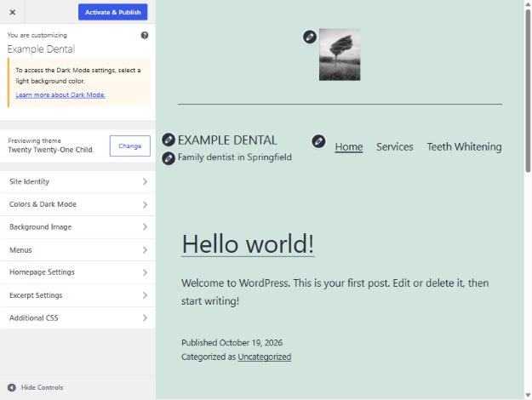Open the Colors & Dark Mode section
This screenshot has height=400, width=532.
click(x=77, y=204)
